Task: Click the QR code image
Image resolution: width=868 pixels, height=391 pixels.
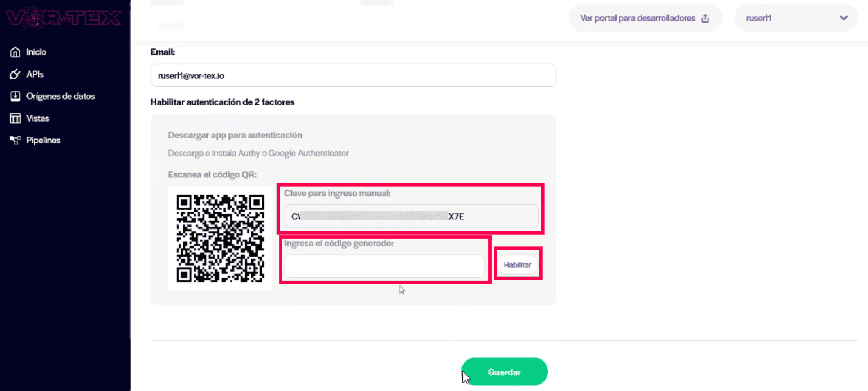Action: 220,239
